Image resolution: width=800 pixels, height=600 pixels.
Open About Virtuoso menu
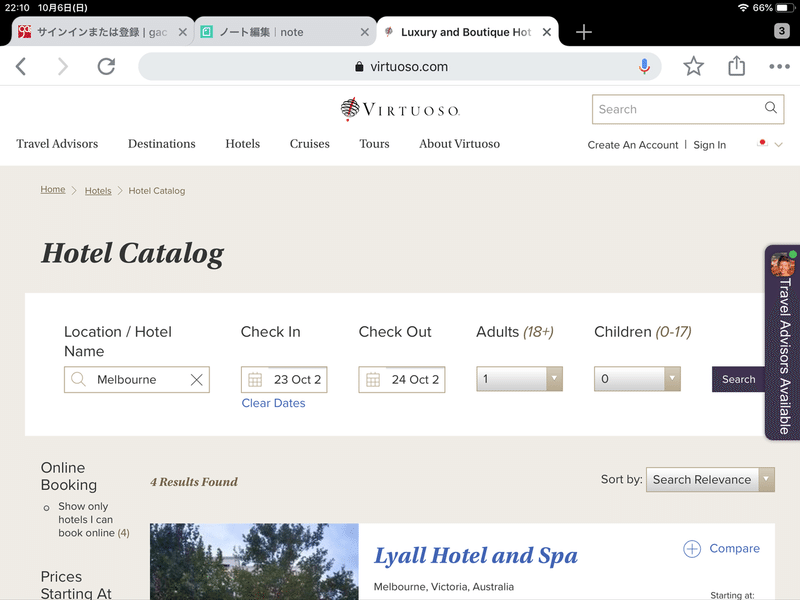tap(460, 144)
